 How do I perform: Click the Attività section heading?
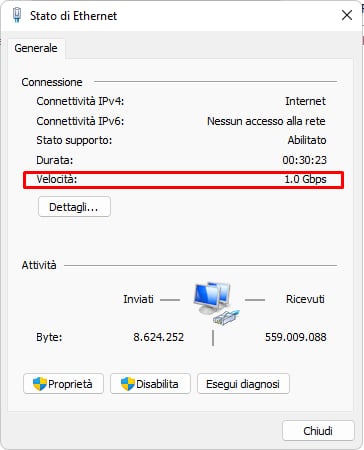click(x=39, y=265)
